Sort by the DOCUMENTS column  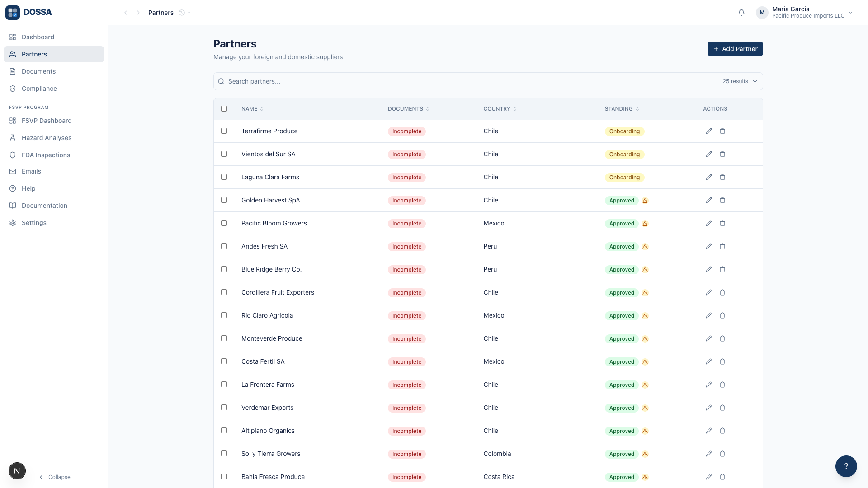click(409, 109)
